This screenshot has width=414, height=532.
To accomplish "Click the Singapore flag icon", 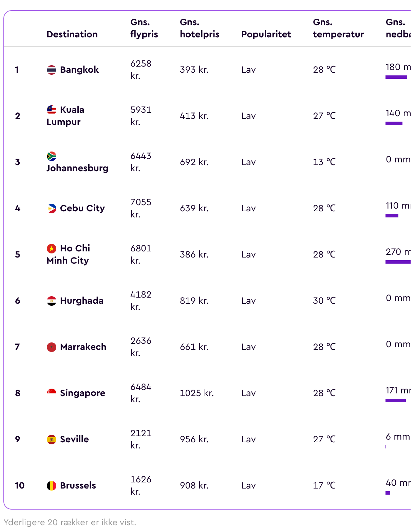I will pos(52,393).
